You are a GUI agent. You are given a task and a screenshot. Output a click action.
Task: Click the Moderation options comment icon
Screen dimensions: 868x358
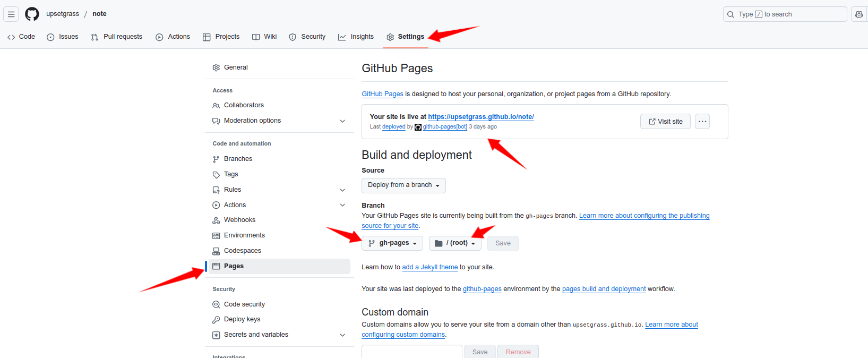[x=216, y=121]
